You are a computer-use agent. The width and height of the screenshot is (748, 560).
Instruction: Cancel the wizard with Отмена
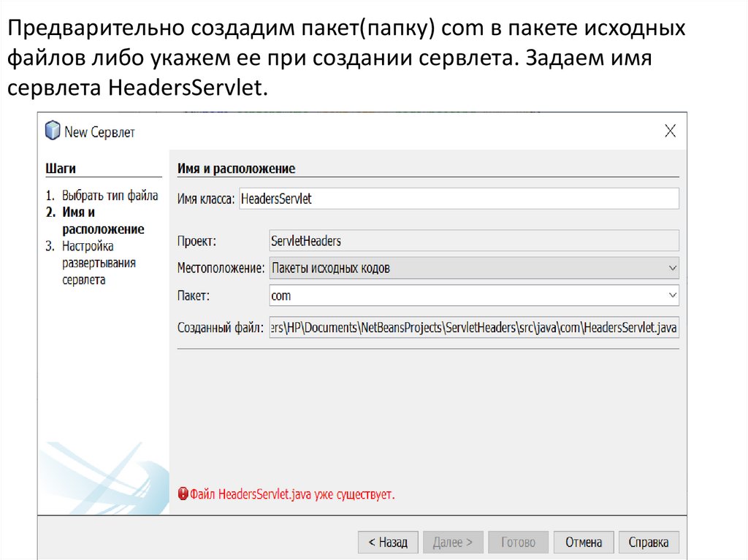(x=584, y=542)
